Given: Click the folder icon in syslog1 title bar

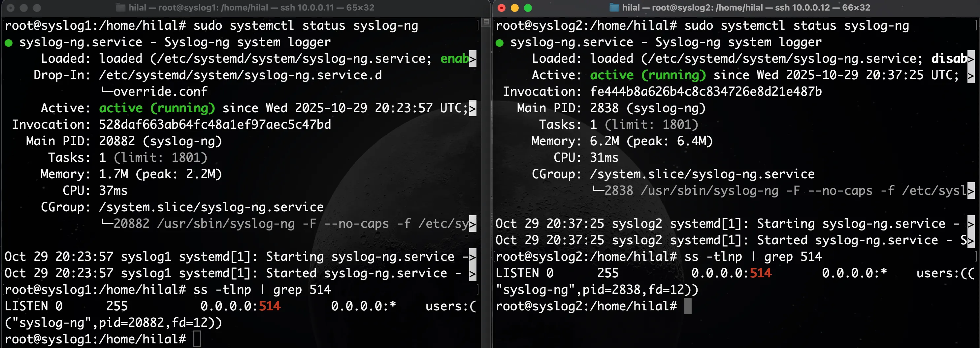Looking at the screenshot, I should tap(120, 8).
